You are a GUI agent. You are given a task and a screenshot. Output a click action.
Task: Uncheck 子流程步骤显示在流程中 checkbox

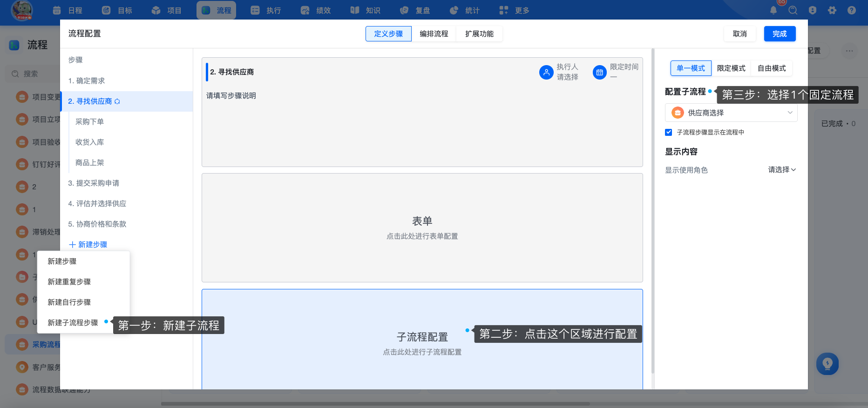pos(669,132)
